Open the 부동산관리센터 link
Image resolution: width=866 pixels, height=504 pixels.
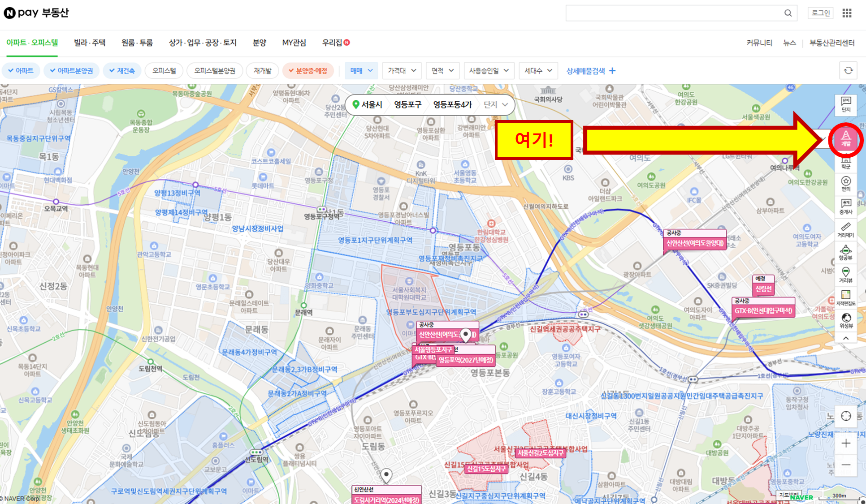click(832, 43)
